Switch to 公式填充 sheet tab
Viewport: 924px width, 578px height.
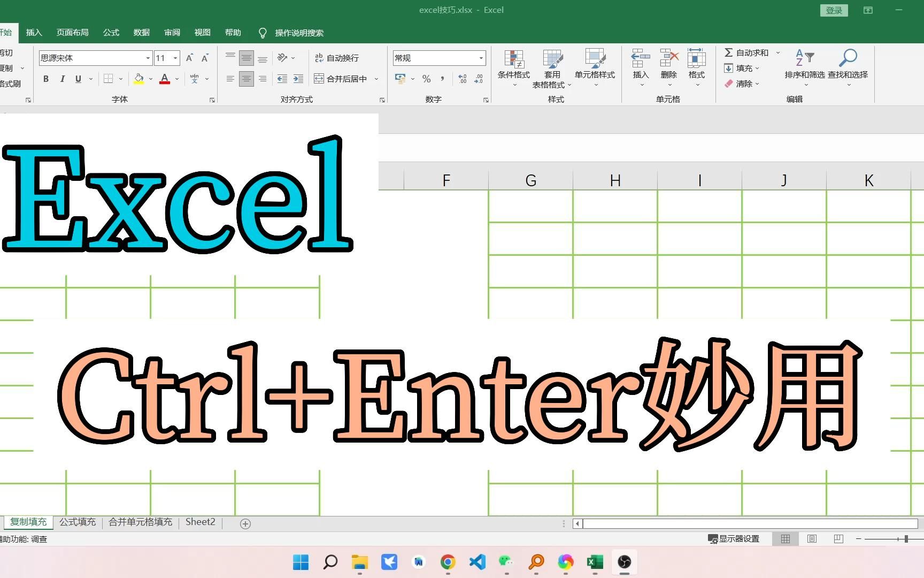point(78,522)
